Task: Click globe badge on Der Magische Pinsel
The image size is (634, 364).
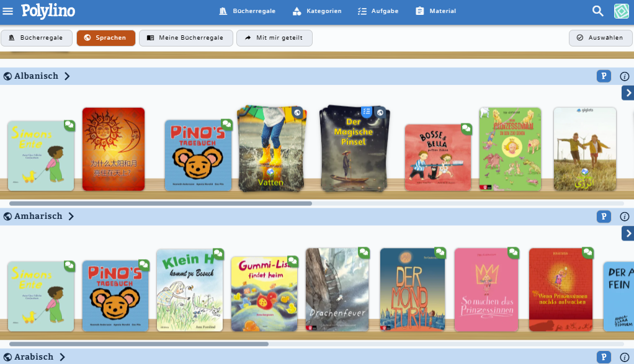Action: (380, 113)
